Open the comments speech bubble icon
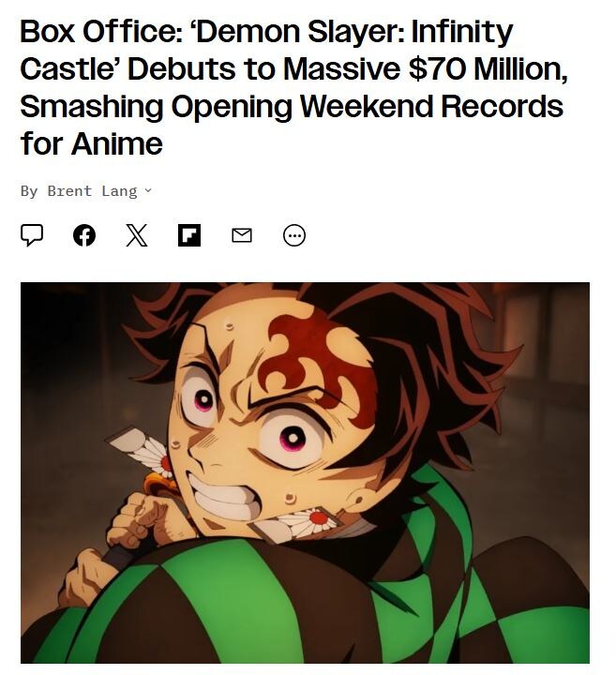The image size is (616, 675). click(32, 235)
